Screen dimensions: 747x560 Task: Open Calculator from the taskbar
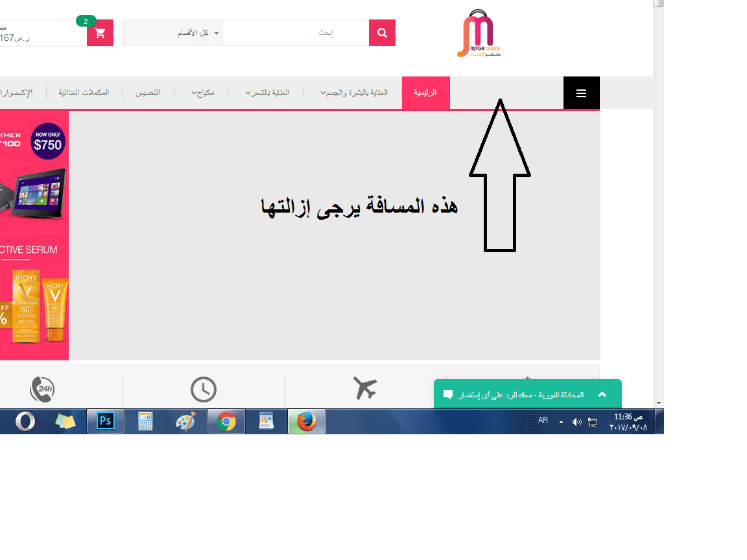tap(145, 421)
